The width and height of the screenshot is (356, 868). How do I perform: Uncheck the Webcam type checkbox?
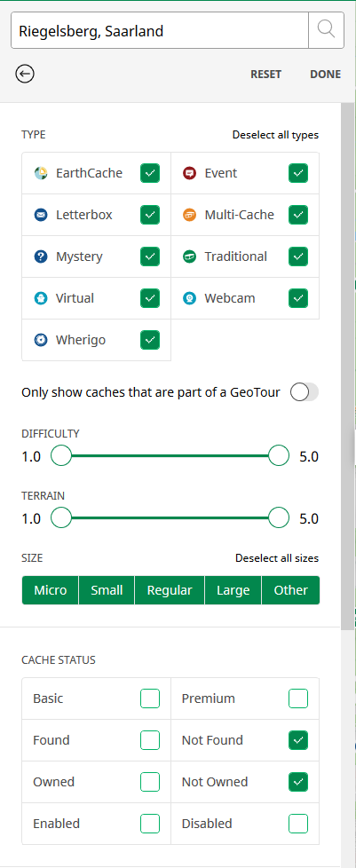[x=298, y=298]
